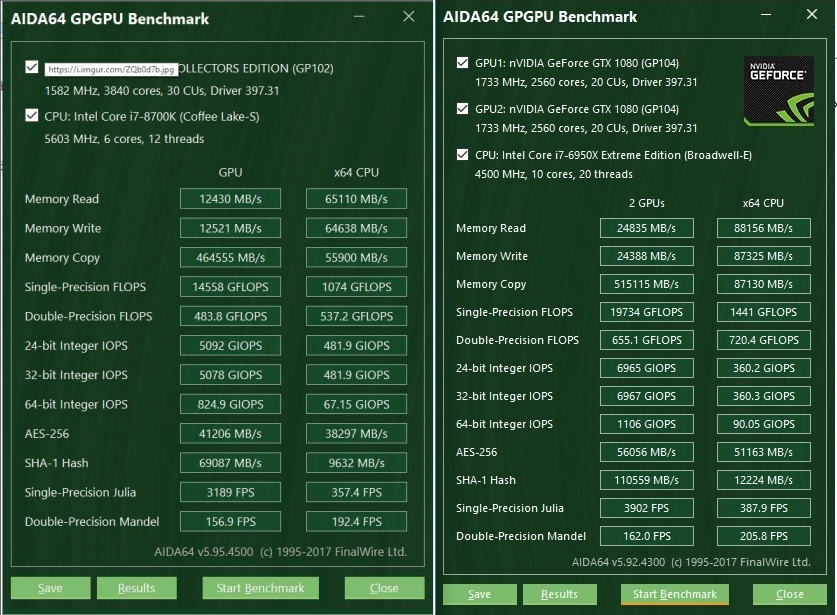
Task: Toggle the Intel Core i7-6950X CPU checkbox
Action: 463,154
